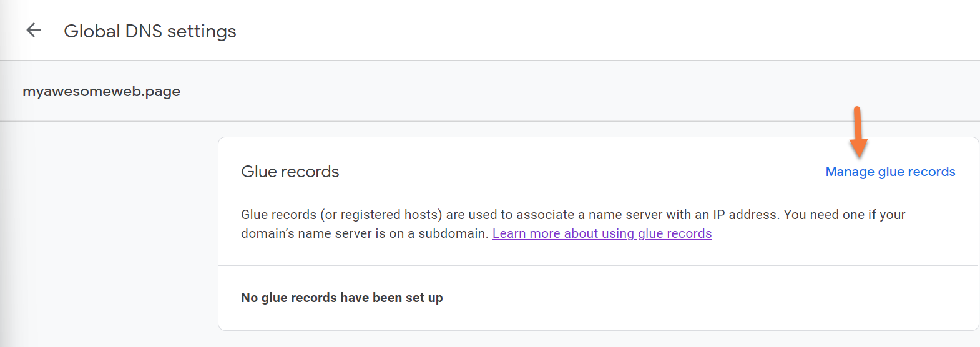Click the word "Manage" in the glue records link
The width and height of the screenshot is (980, 347).
850,172
